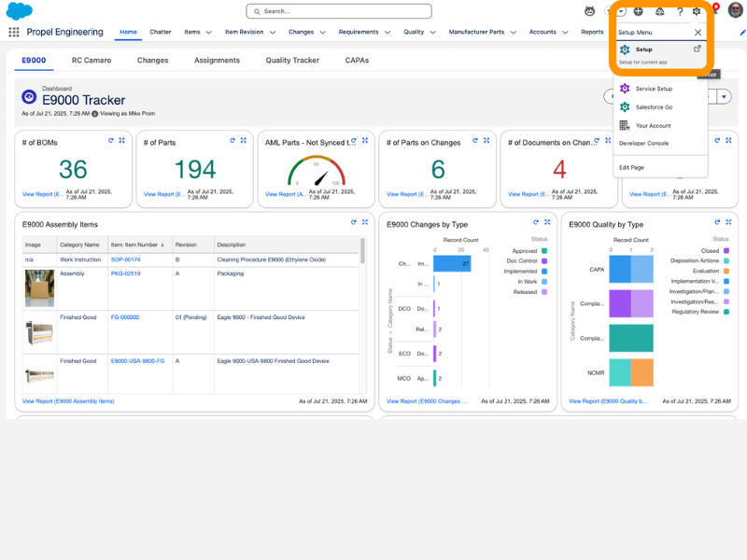Expand E9000 Quality by Type chart
Screen dimensions: 747x560
click(728, 222)
